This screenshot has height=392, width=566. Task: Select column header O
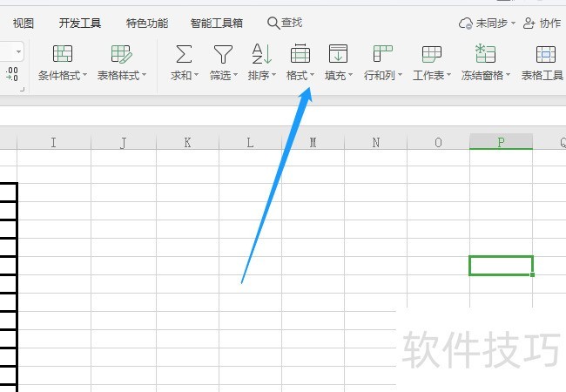click(438, 142)
